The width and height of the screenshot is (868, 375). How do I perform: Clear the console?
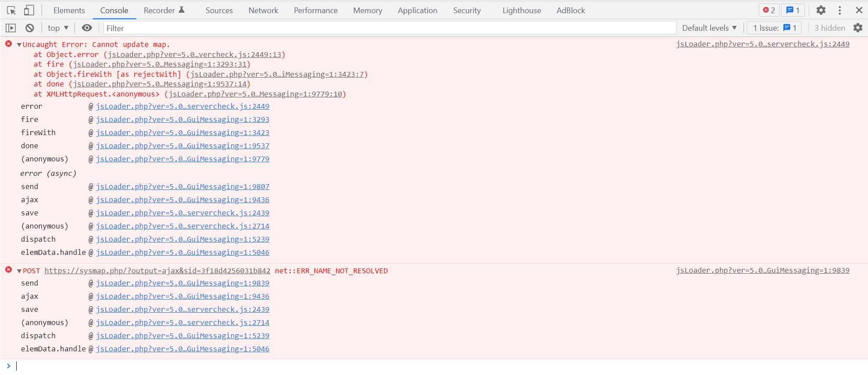(29, 28)
